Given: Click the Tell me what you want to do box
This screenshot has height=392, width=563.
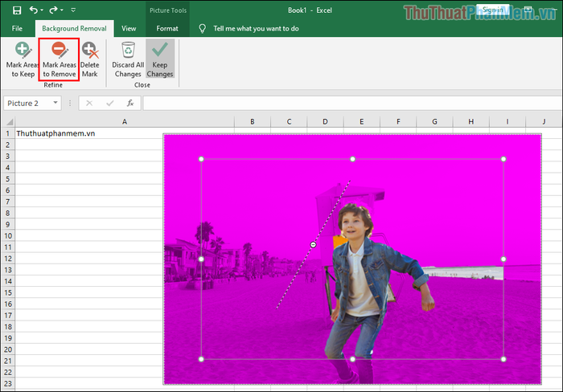Looking at the screenshot, I should click(x=256, y=28).
